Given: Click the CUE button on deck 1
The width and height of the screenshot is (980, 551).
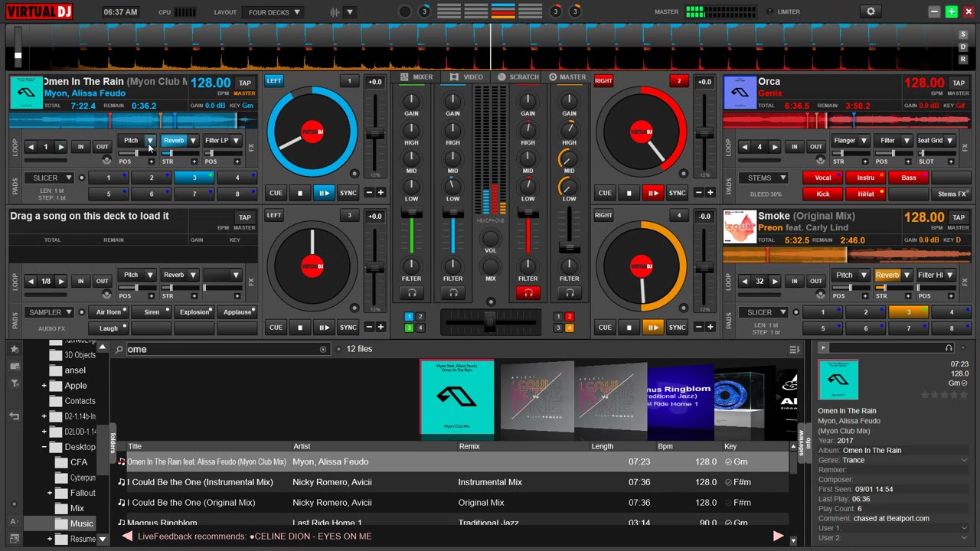Looking at the screenshot, I should [276, 193].
